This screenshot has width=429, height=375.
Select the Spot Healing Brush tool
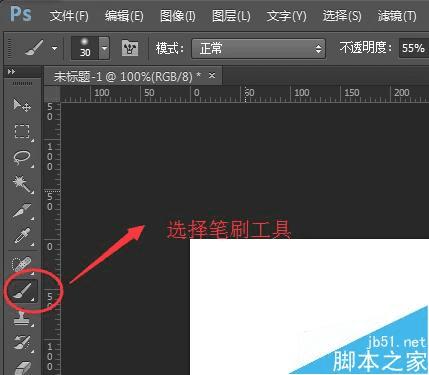[22, 265]
